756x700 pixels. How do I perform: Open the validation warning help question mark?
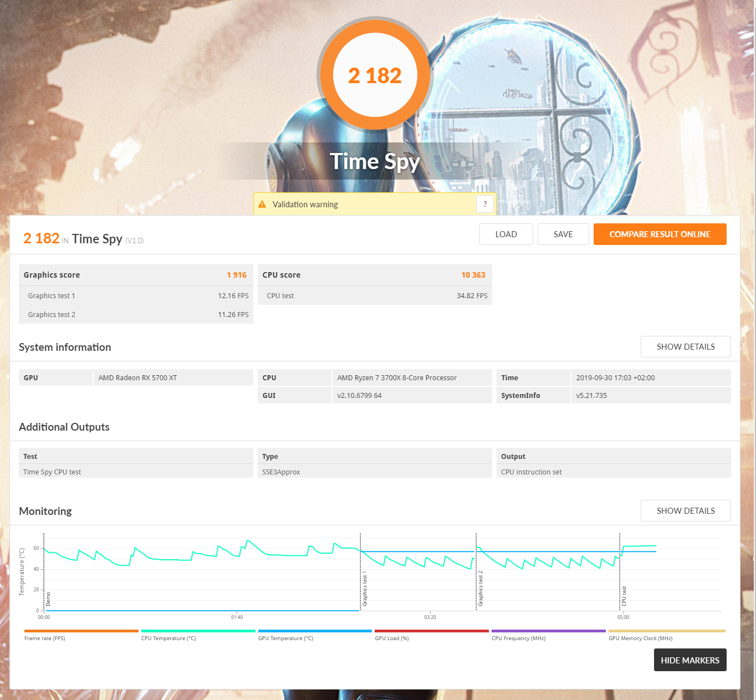click(x=485, y=204)
